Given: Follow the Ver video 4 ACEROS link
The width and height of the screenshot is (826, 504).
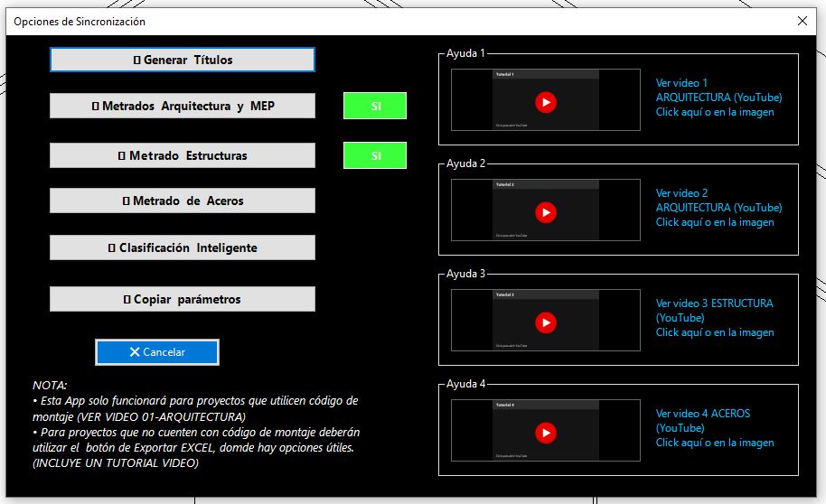Looking at the screenshot, I should pos(715,427).
